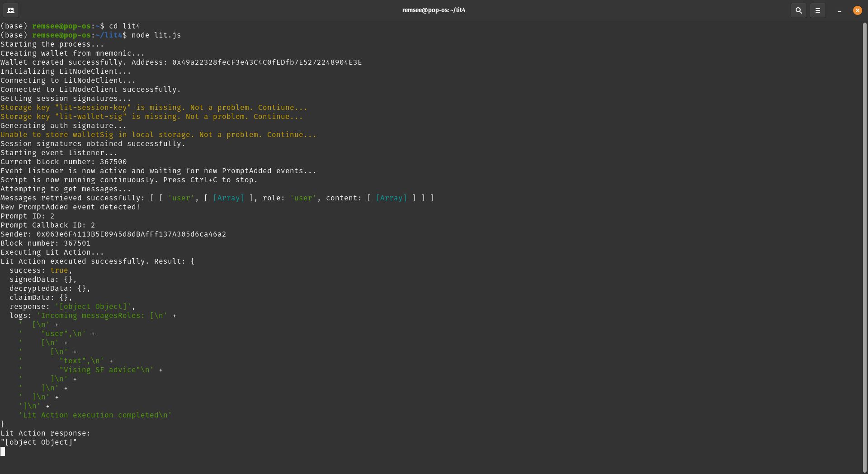The height and width of the screenshot is (474, 868).
Task: Click 'Messages retrieved successfully' line
Action: [x=217, y=198]
